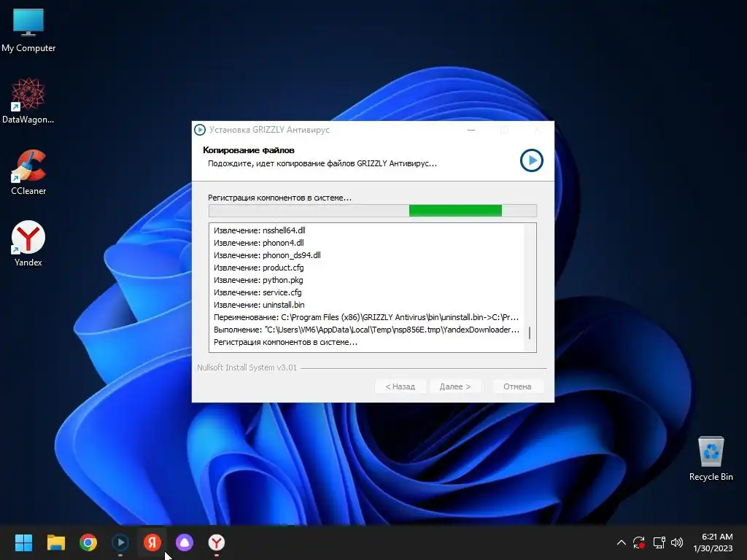The image size is (747, 560).
Task: Show hidden system tray icons
Action: [622, 542]
